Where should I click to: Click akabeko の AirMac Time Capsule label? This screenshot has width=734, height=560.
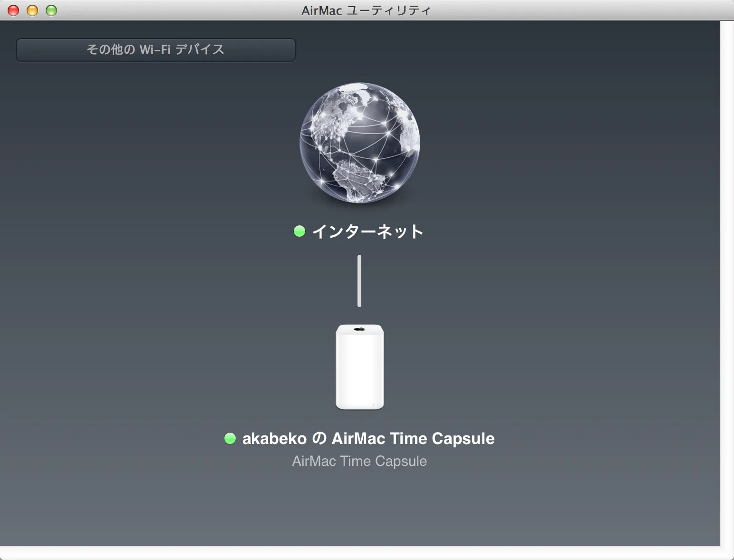tap(368, 438)
